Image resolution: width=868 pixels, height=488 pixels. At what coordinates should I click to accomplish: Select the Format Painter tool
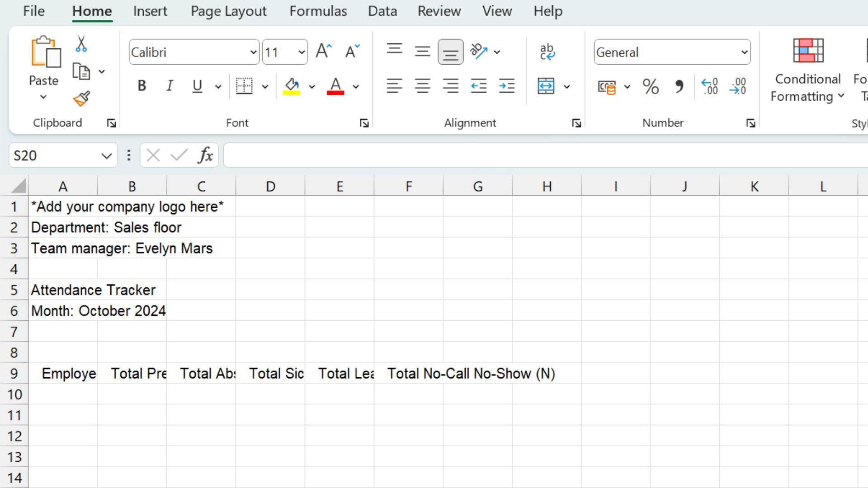(x=81, y=99)
